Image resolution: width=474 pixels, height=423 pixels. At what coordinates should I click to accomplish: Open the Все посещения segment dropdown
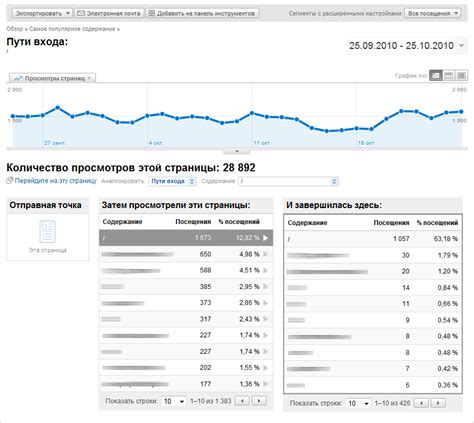[x=433, y=13]
